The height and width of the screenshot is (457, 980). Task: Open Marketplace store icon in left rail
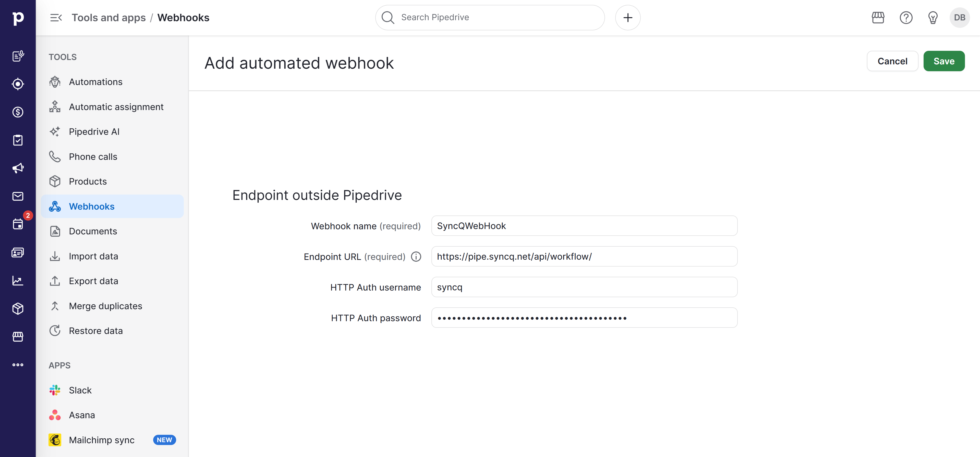click(18, 336)
